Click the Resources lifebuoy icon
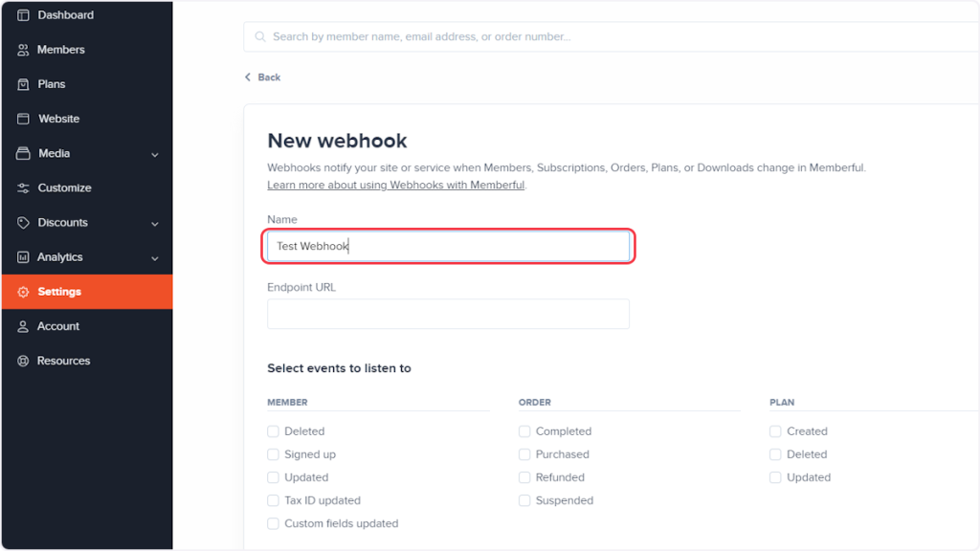The image size is (980, 551). [24, 361]
